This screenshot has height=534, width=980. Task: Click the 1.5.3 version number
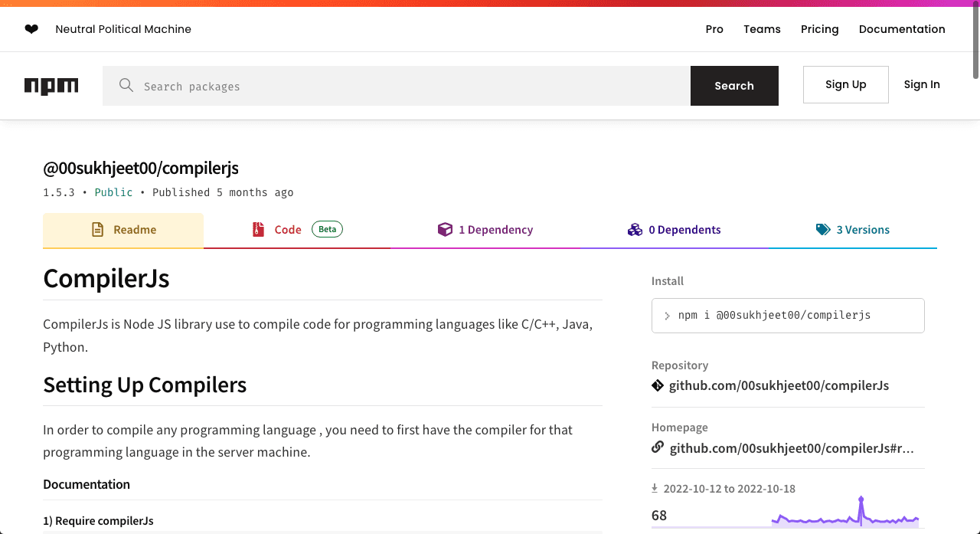coord(59,192)
